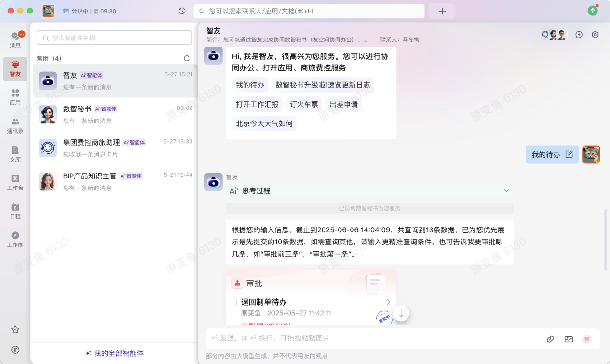610x364 pixels.
Task: Click the user avatar in the title bar
Action: [x=49, y=11]
